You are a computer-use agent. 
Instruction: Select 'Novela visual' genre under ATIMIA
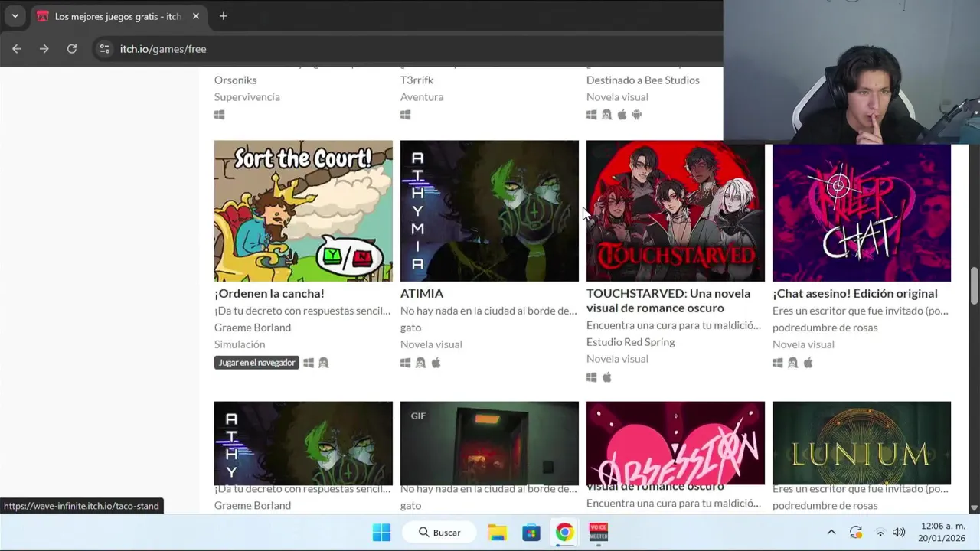tap(431, 344)
